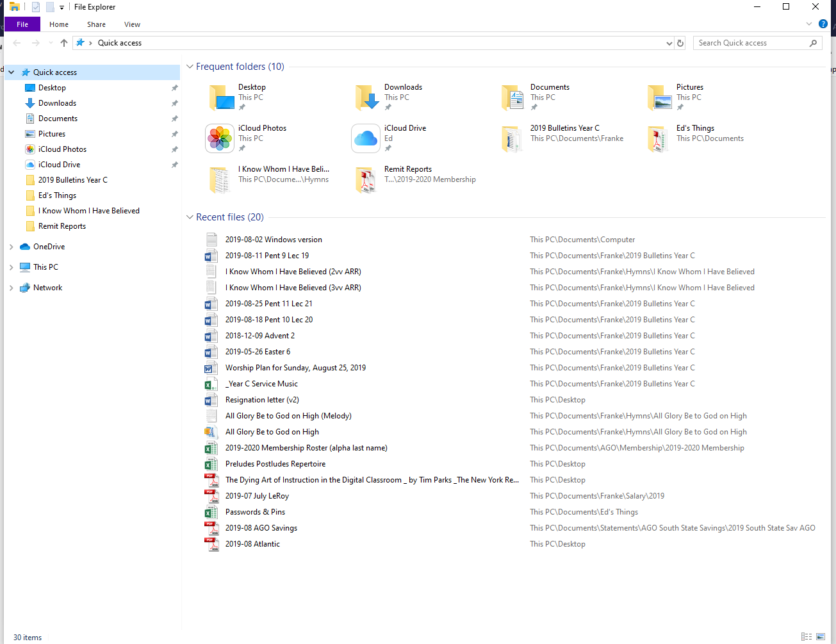Open the address bar history dropdown
836x644 pixels.
click(x=669, y=43)
